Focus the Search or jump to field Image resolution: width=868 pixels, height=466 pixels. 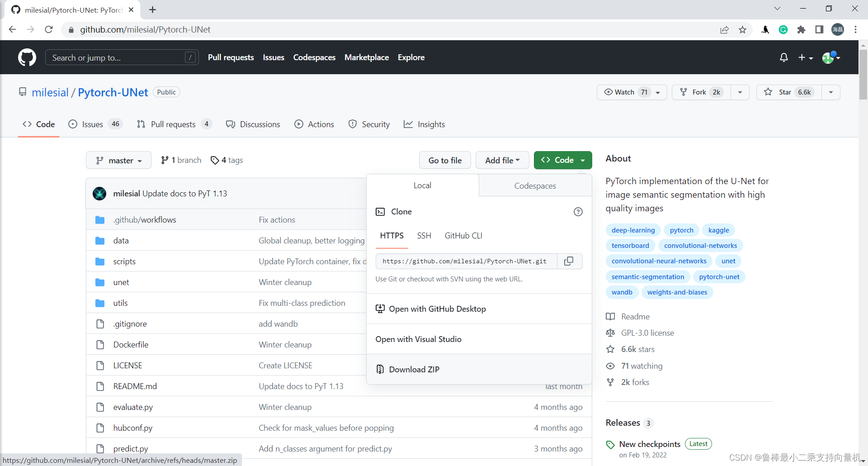click(122, 57)
